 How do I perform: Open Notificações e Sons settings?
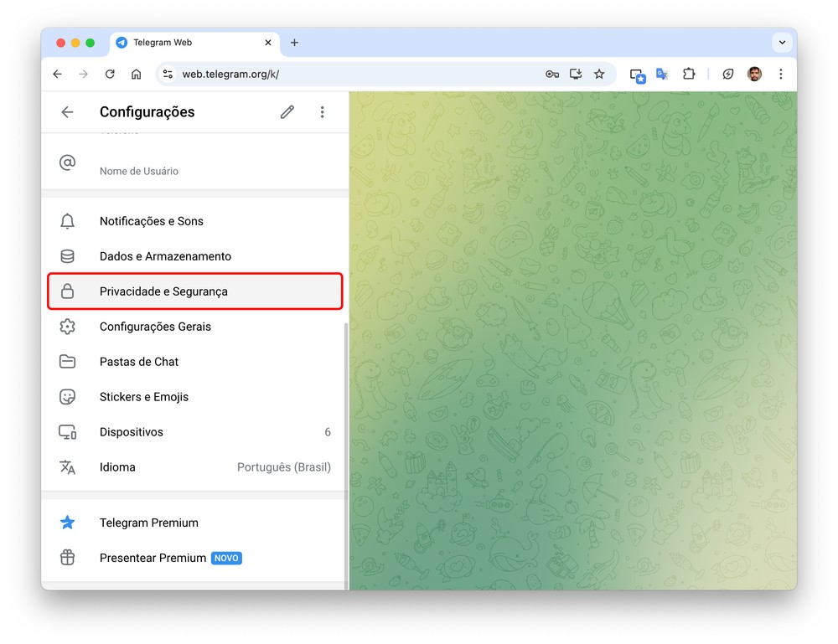151,221
